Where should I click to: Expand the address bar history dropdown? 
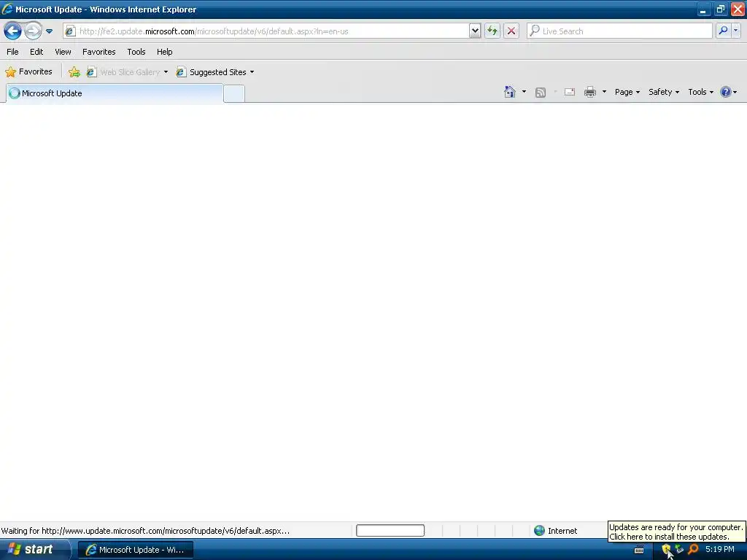click(x=475, y=31)
